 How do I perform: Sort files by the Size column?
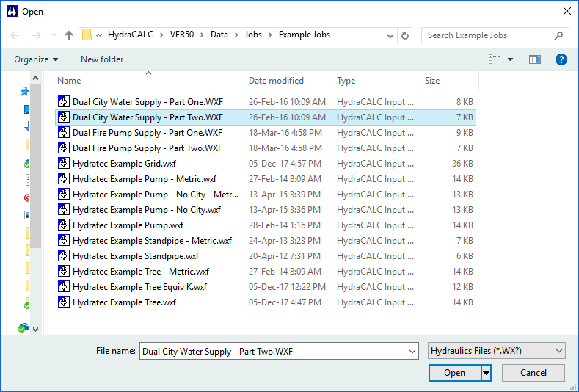click(432, 81)
